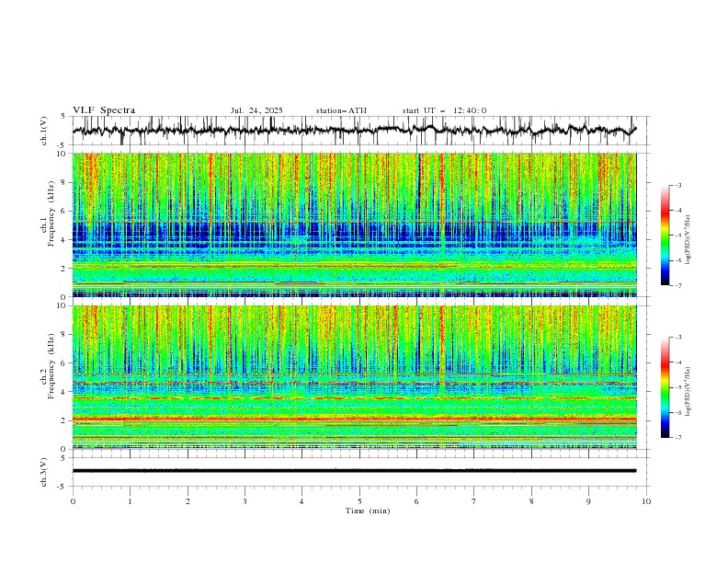The image size is (728, 563).
Task: Click the "-5" tick on ch.2 colorbar
Action: click(x=677, y=387)
